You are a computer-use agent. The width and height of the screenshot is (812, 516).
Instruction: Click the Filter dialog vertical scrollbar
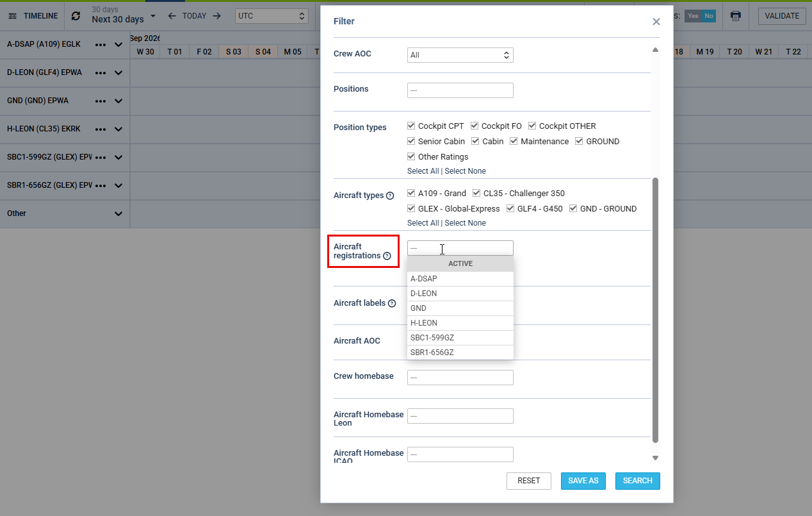tap(655, 310)
